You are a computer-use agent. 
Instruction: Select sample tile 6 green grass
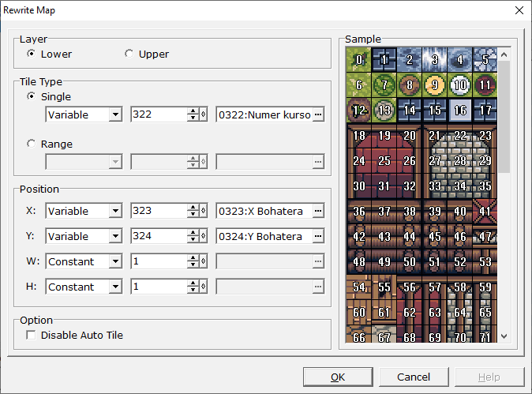pos(358,84)
